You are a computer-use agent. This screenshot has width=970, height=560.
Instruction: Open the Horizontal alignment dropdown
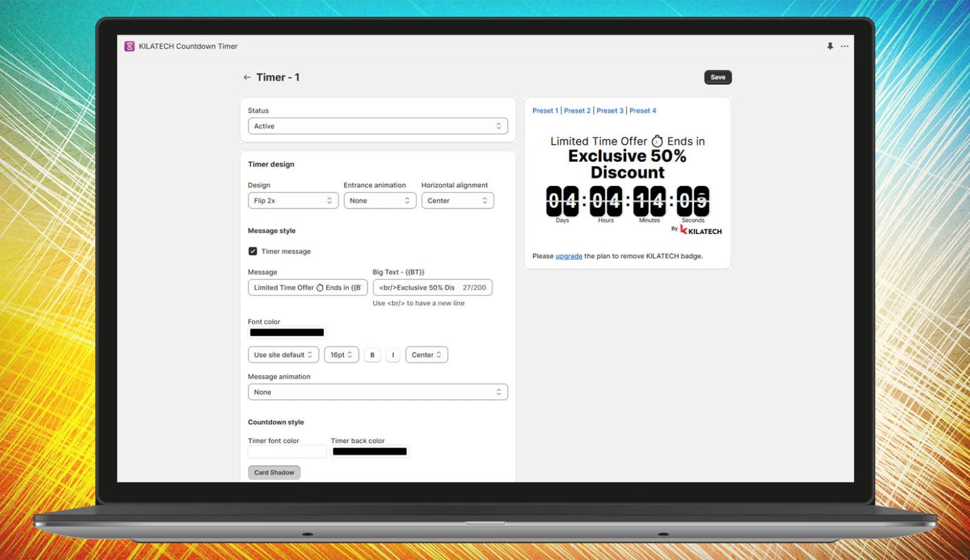pyautogui.click(x=458, y=201)
